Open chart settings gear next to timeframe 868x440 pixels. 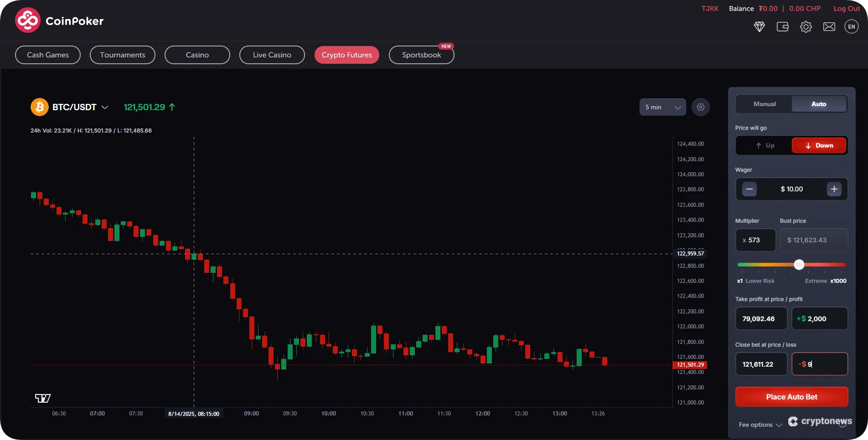pyautogui.click(x=700, y=107)
